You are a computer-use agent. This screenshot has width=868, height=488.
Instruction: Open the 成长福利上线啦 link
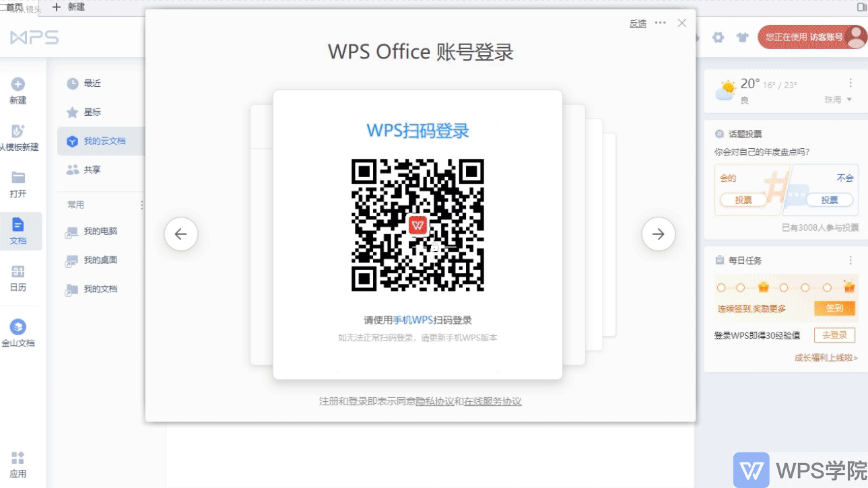click(826, 358)
